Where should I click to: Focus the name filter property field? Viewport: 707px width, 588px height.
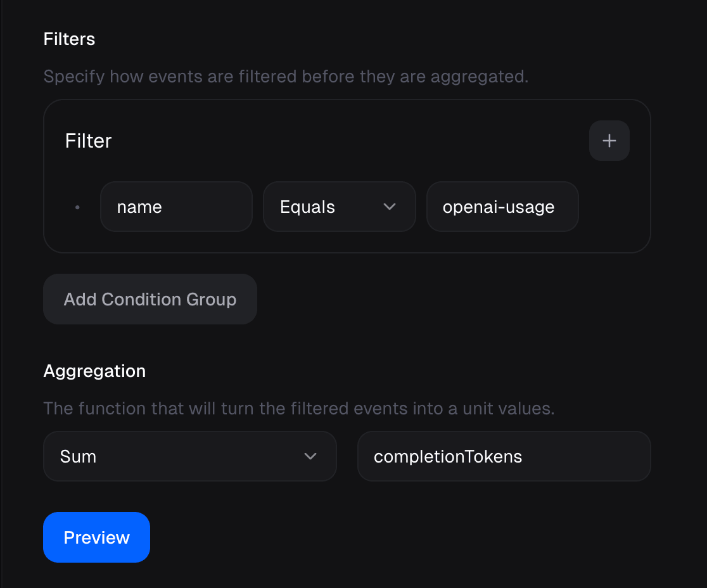click(x=176, y=207)
